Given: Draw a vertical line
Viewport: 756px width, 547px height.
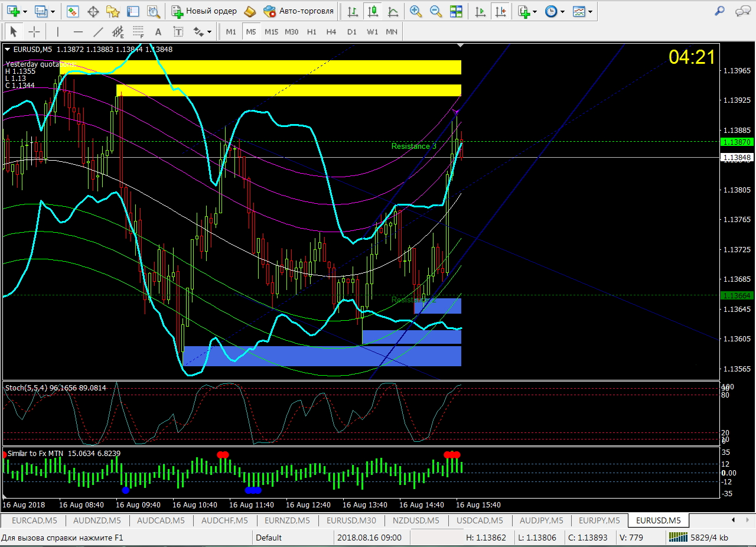Looking at the screenshot, I should coord(57,32).
